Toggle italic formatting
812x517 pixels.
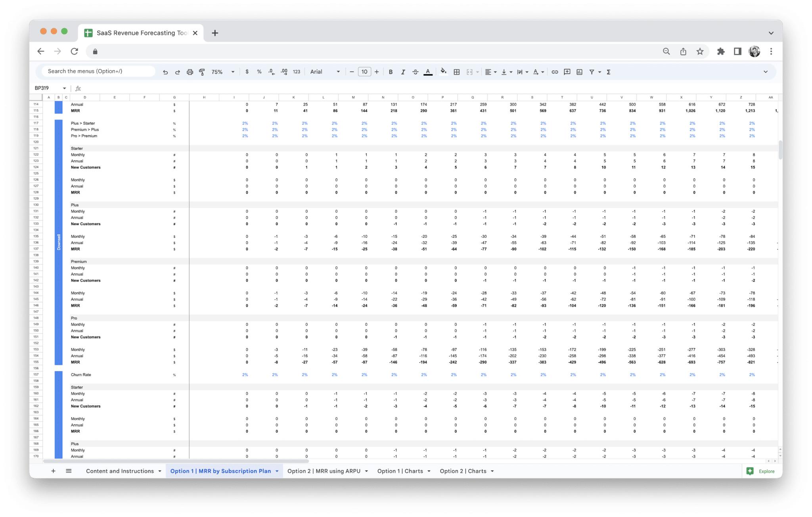[403, 72]
